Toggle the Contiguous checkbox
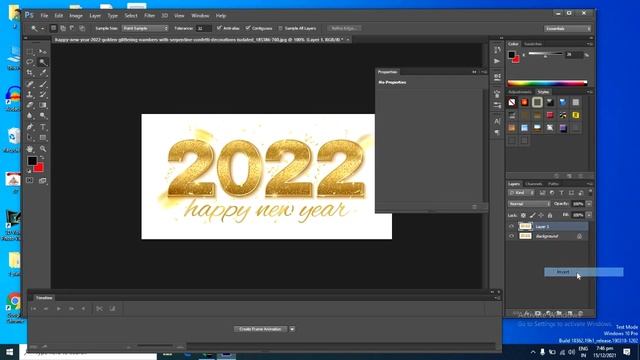Viewport: 640px width, 360px height. [x=248, y=28]
